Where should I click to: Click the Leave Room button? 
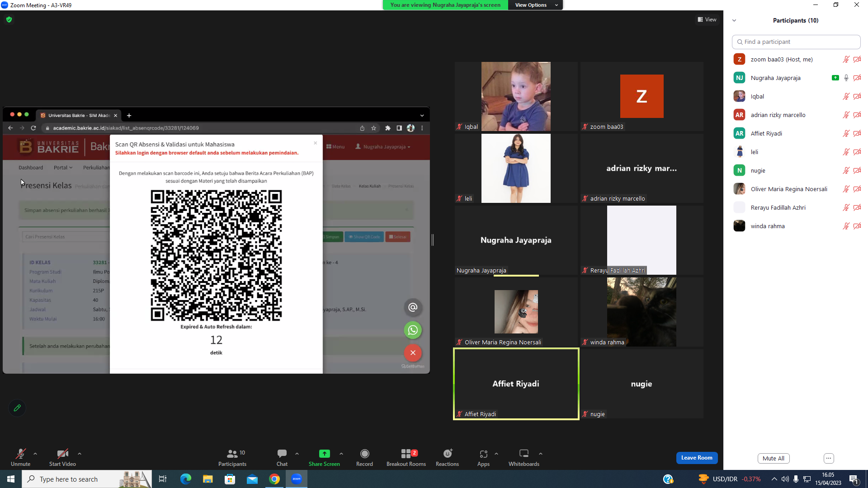[x=697, y=458]
